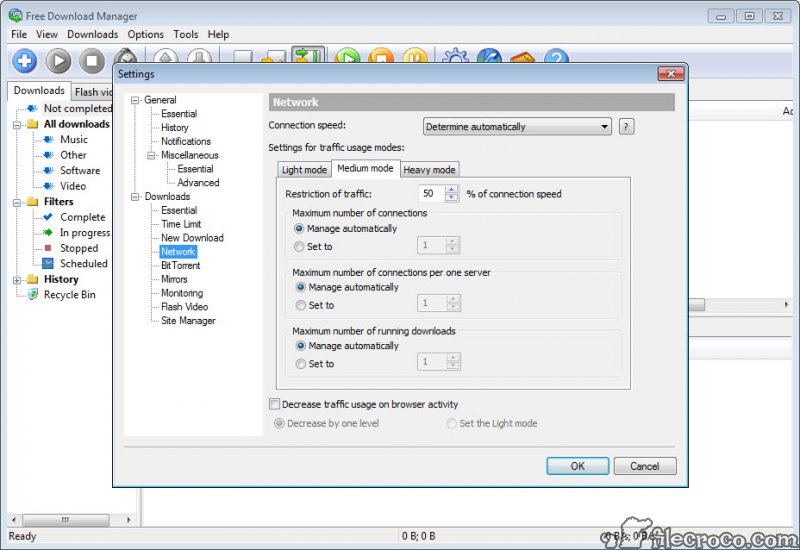Click the Music category download icon
The image size is (800, 550).
point(48,139)
